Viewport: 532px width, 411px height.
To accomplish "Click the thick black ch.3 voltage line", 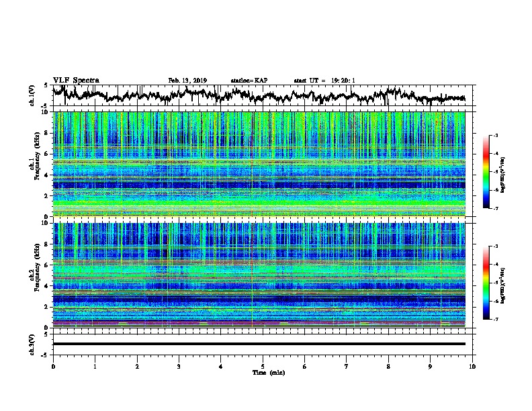I will coord(259,344).
